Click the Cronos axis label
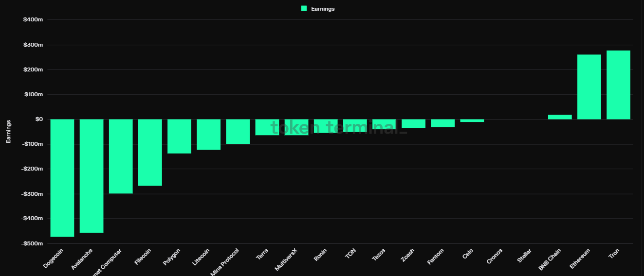This screenshot has height=276, width=644. point(495,256)
